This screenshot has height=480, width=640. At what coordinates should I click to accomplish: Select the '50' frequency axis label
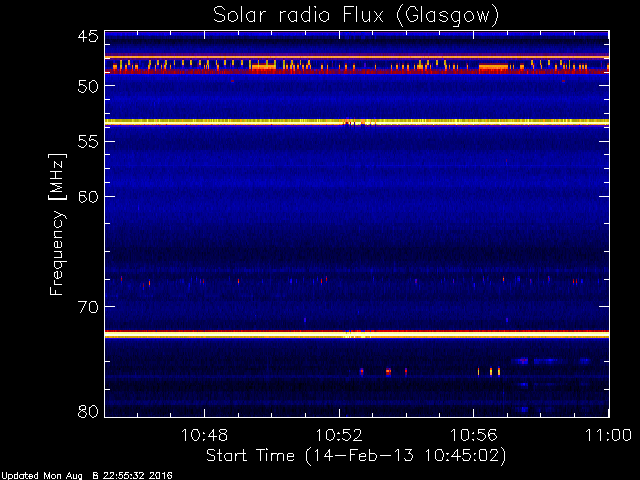coord(88,86)
